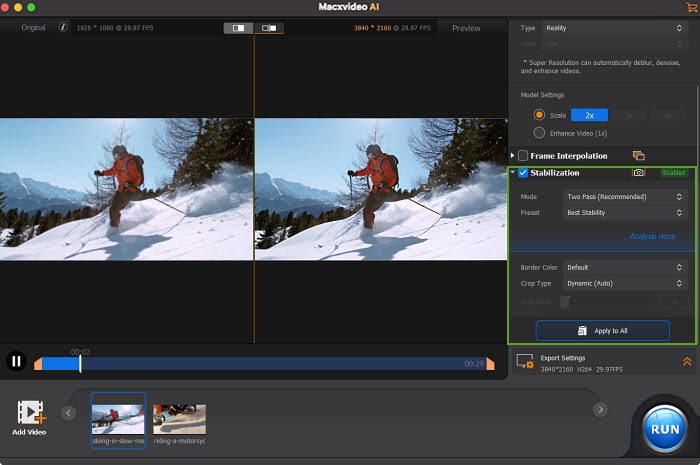Select the Enhance Video (1x) radio button
The image size is (700, 465).
tap(540, 132)
